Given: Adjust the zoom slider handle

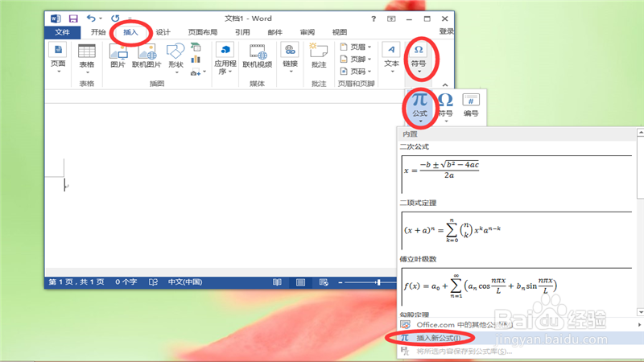Looking at the screenshot, I should click(378, 282).
